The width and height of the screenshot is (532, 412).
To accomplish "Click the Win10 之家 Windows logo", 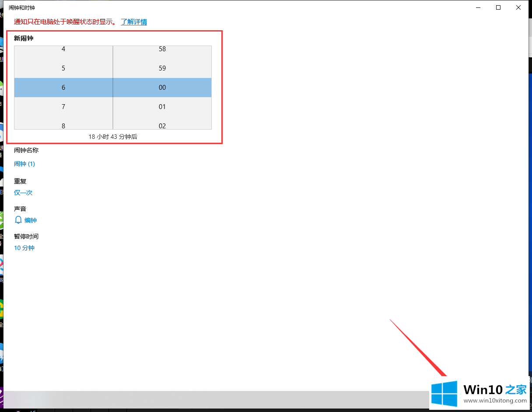I will click(x=444, y=393).
